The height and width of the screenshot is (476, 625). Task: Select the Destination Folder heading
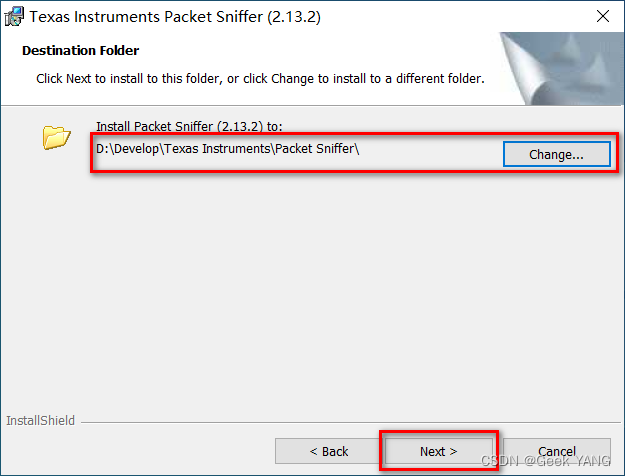[x=80, y=50]
